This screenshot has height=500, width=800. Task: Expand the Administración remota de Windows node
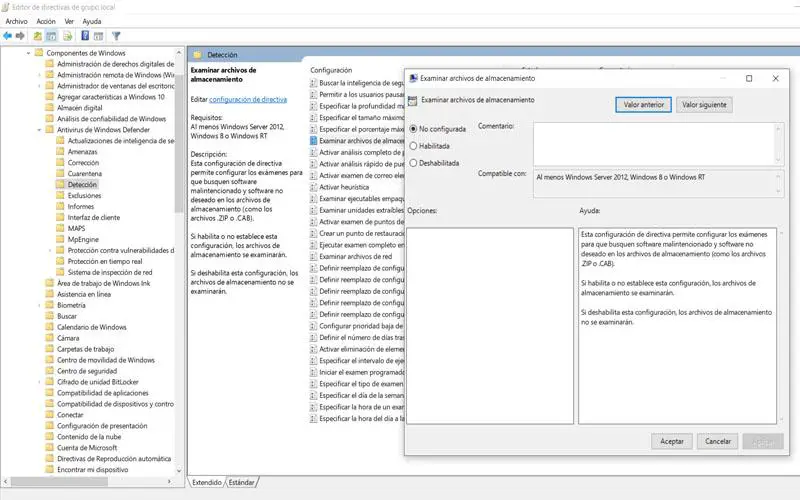tap(39, 75)
